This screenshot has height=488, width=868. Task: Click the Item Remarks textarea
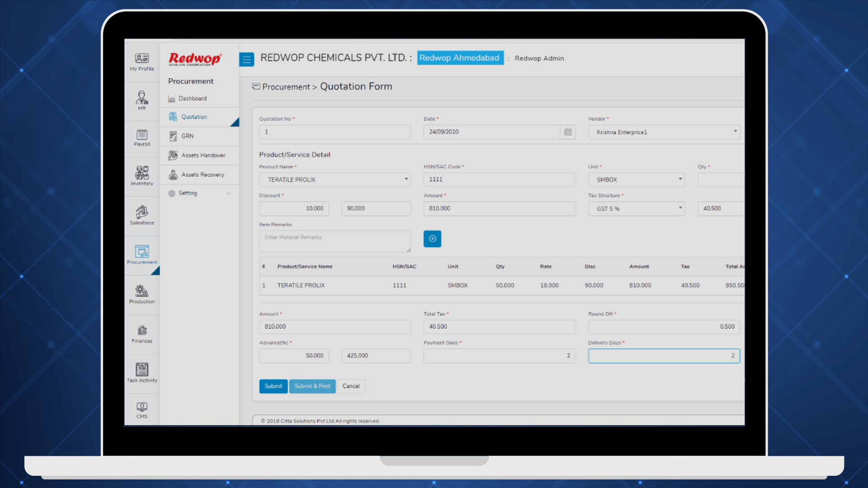pos(335,241)
